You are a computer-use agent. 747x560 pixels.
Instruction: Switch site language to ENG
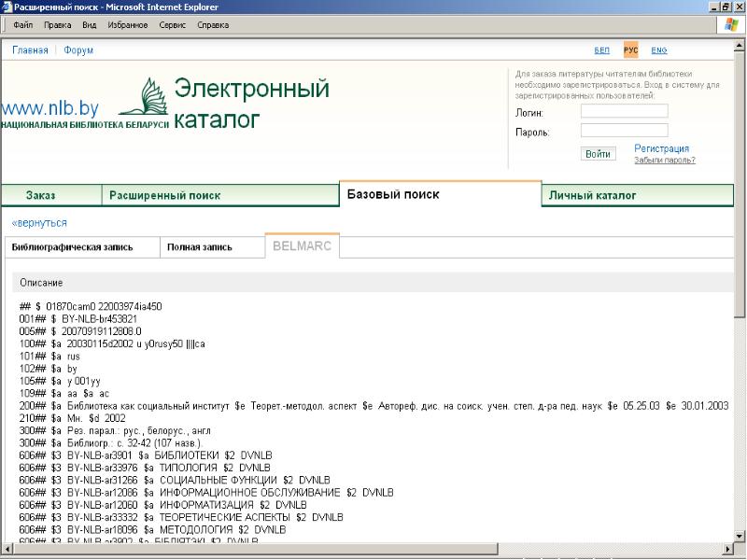click(x=659, y=50)
